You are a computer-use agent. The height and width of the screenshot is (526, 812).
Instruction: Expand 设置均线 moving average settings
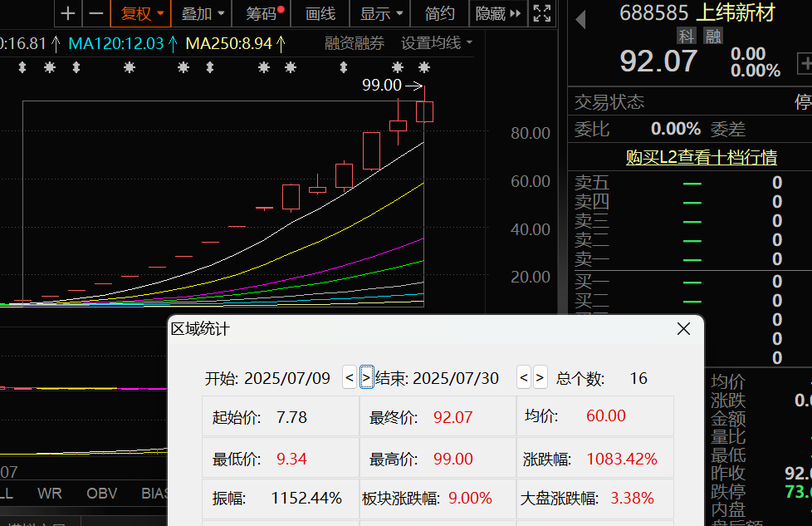(x=437, y=43)
